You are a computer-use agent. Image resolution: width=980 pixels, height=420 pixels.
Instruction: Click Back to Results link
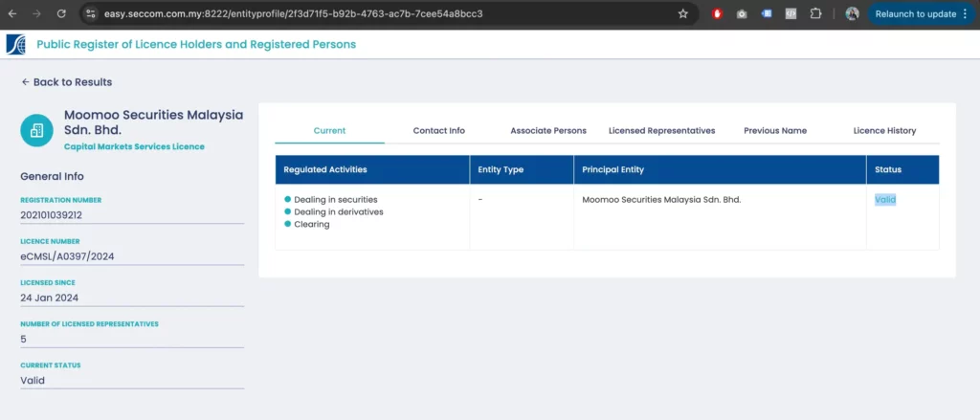tap(67, 82)
